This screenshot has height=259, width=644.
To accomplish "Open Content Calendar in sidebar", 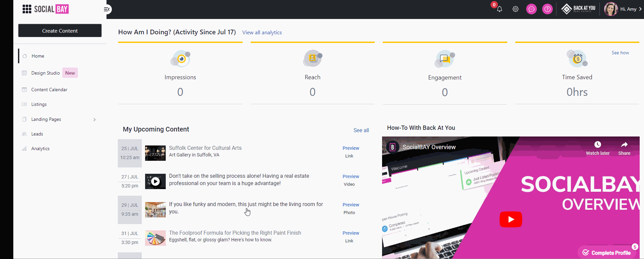I will click(49, 90).
